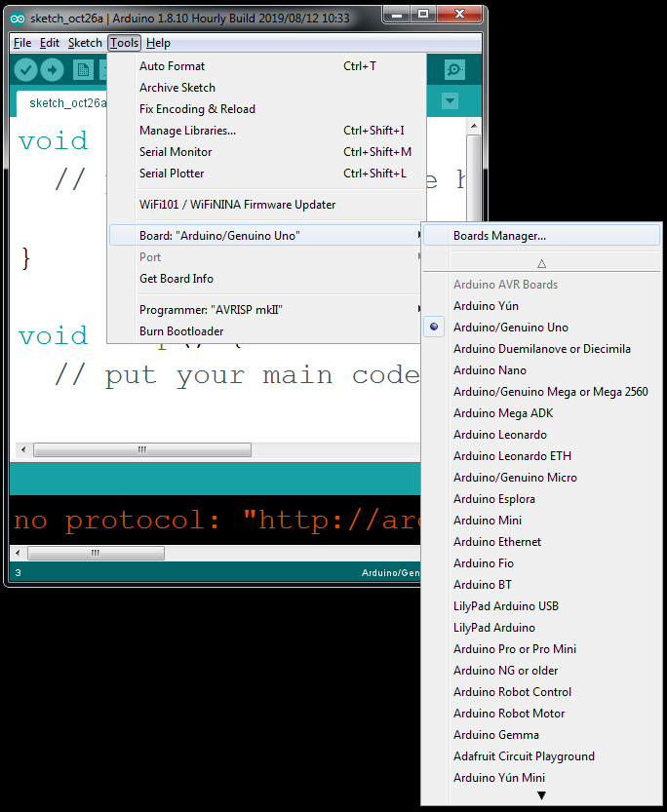The width and height of the screenshot is (667, 812).
Task: Open Manage Libraries...
Action: (x=266, y=131)
